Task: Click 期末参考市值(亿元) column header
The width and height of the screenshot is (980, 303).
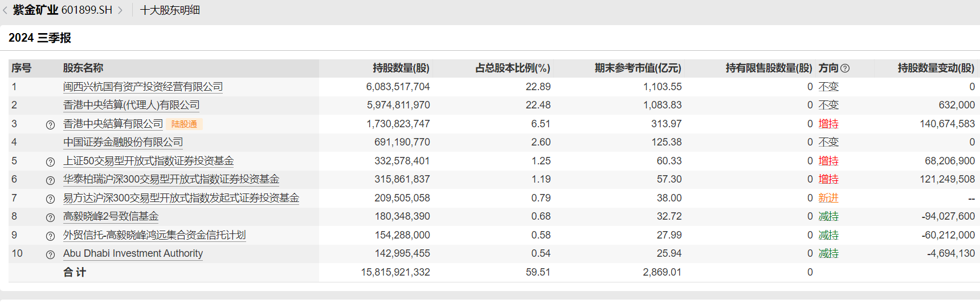Action: coord(638,68)
